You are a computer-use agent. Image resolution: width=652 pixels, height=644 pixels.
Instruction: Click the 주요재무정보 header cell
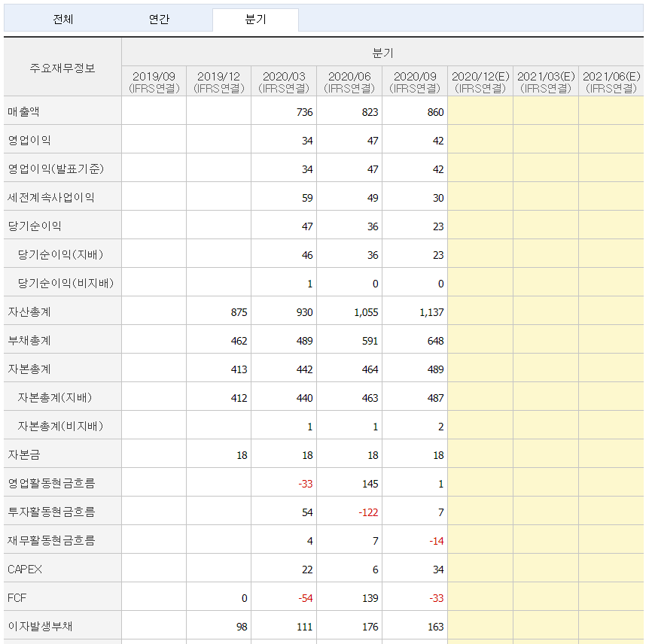(62, 67)
